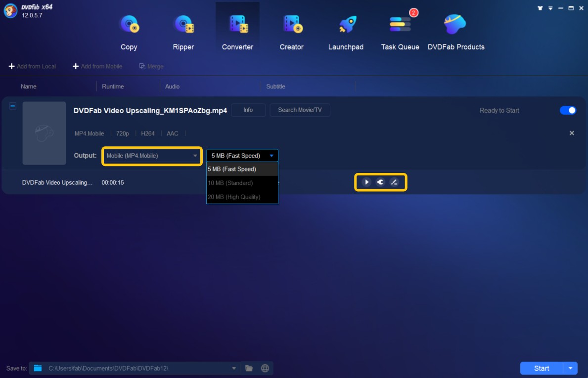Collapse the task with the minus box
The image size is (588, 378).
pyautogui.click(x=13, y=106)
